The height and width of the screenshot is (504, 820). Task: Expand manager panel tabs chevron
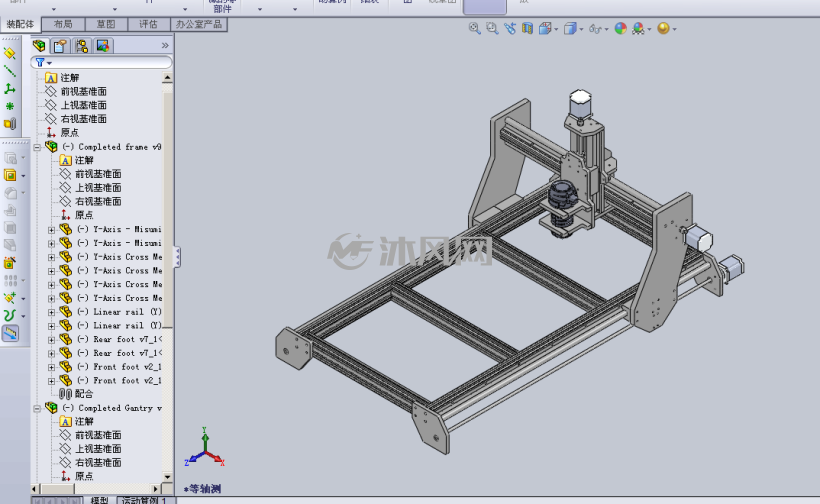point(165,45)
